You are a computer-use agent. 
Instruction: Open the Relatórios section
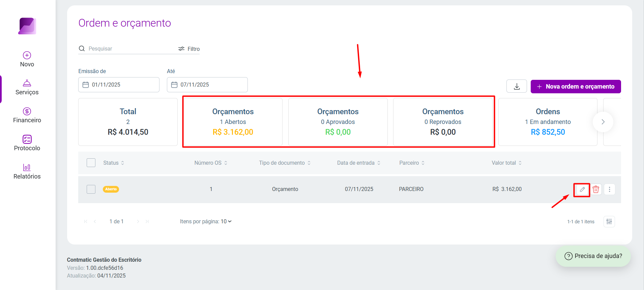pyautogui.click(x=27, y=171)
